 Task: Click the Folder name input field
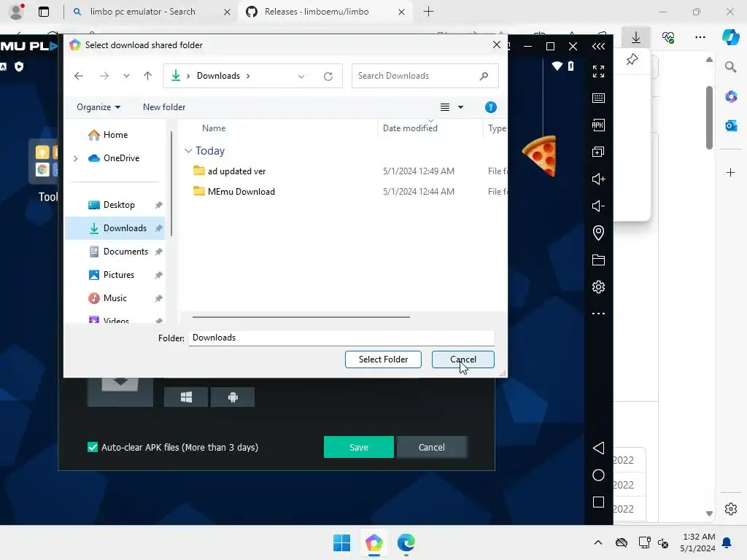(x=341, y=338)
